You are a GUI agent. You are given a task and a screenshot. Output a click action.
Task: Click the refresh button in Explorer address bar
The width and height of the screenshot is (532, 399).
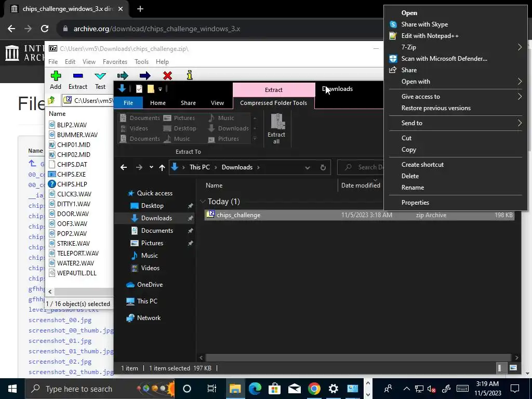(x=323, y=167)
